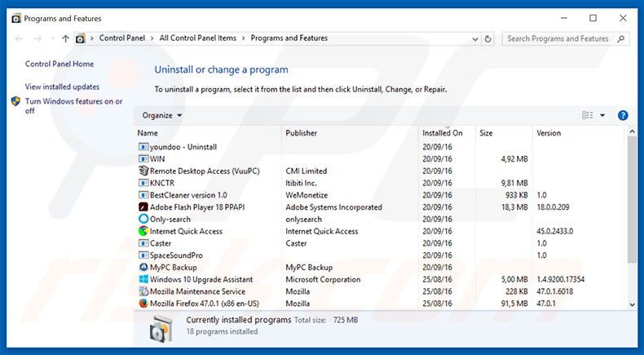Click the scrollbar down arrow
The height and width of the screenshot is (355, 644).
[x=632, y=305]
